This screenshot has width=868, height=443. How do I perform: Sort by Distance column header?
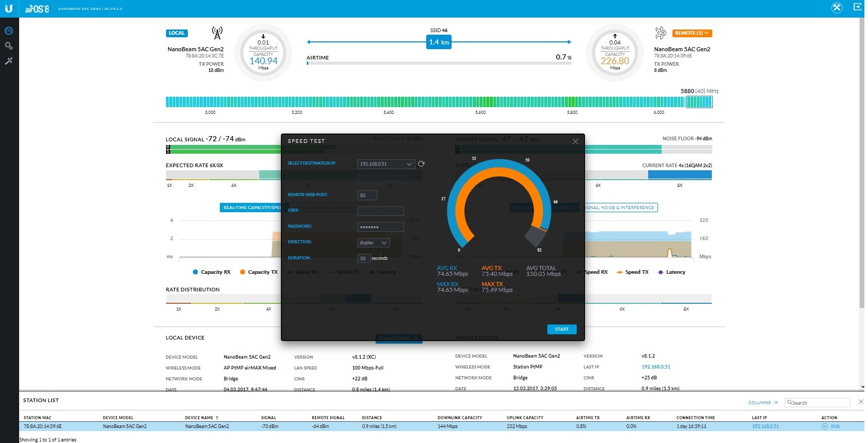pos(372,418)
